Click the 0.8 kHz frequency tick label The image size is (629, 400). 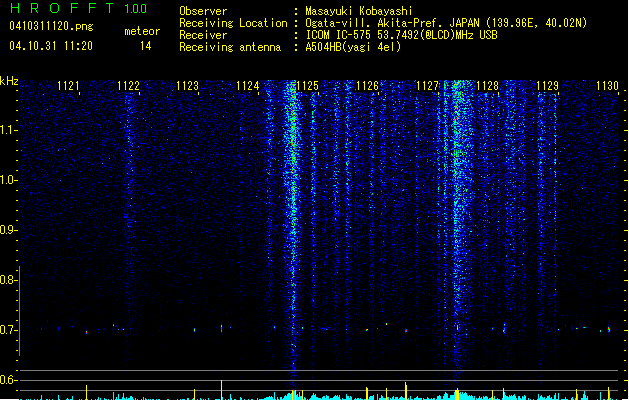pos(8,280)
